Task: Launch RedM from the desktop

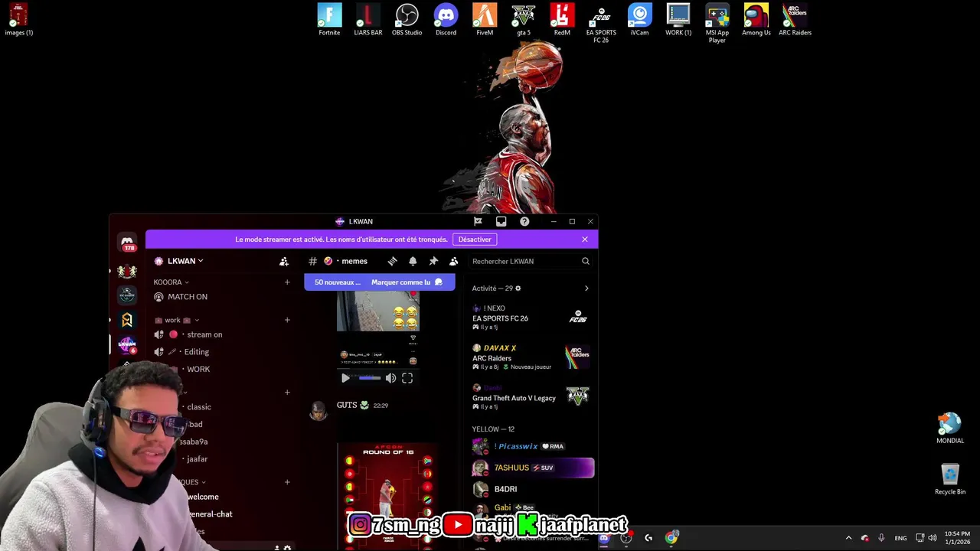Action: tap(562, 20)
